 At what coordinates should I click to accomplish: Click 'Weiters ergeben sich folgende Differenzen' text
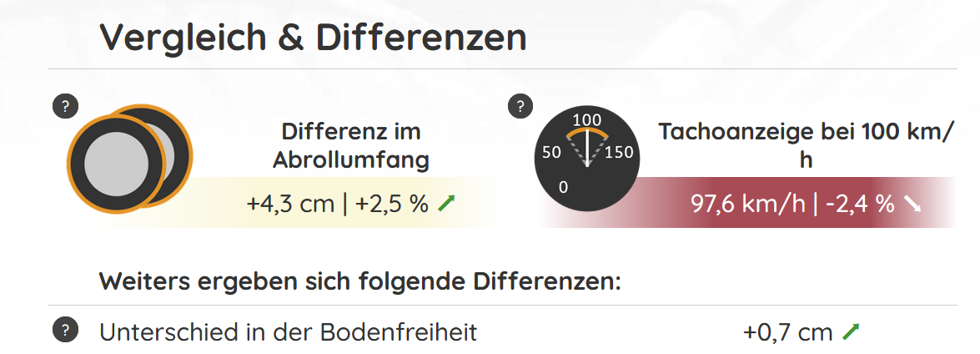click(x=360, y=281)
